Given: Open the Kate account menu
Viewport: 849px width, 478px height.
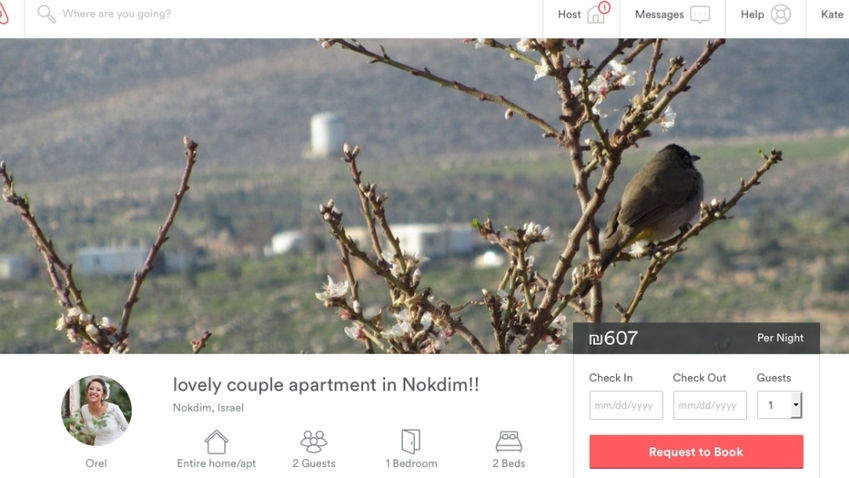Looking at the screenshot, I should click(x=832, y=15).
